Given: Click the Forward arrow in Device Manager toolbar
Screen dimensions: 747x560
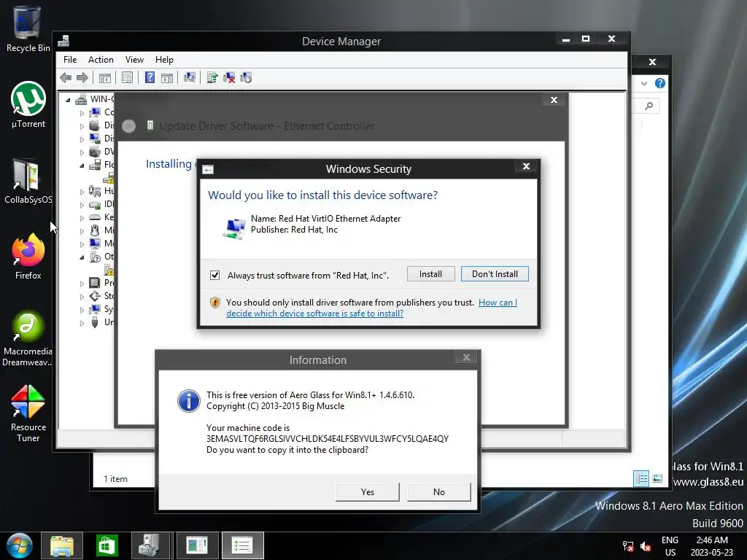Looking at the screenshot, I should 82,77.
